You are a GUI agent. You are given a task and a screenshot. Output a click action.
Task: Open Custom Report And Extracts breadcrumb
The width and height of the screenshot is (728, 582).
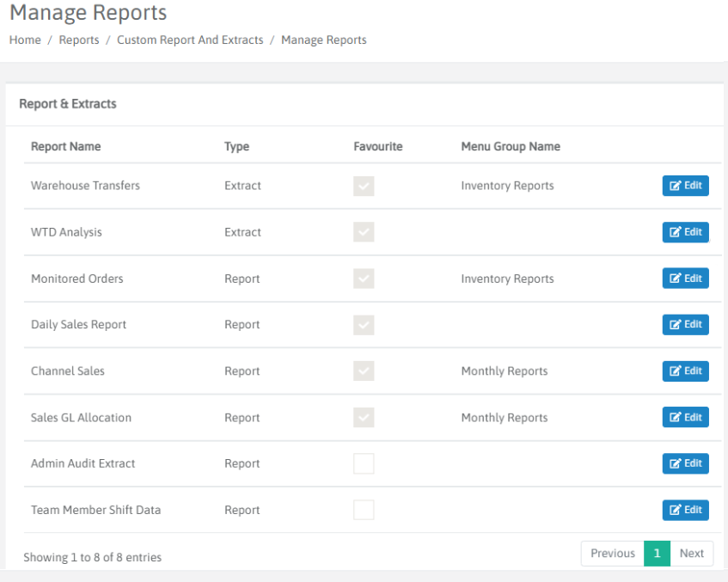click(190, 40)
